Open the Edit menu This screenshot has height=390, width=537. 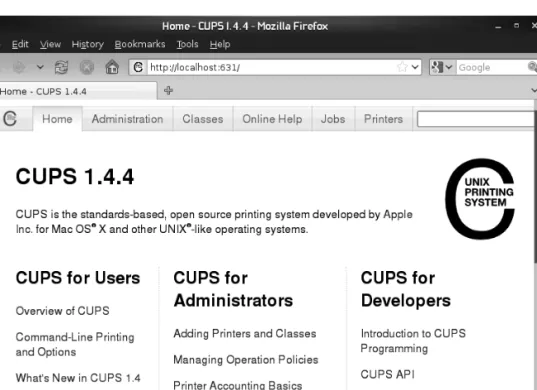20,44
